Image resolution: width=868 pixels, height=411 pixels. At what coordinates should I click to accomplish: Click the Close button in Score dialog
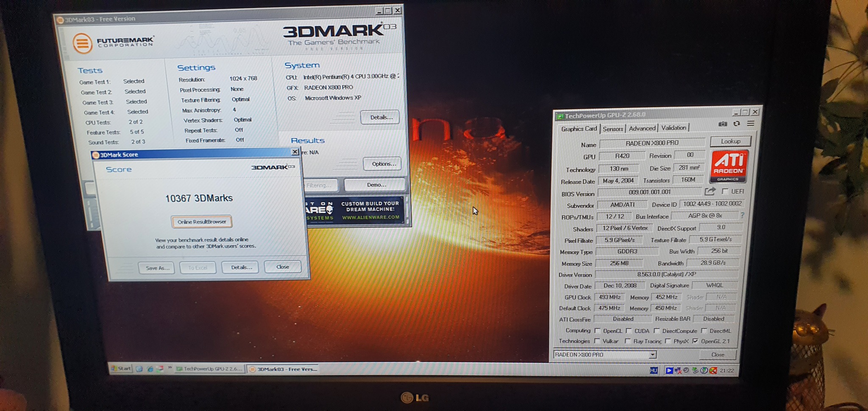coord(283,267)
